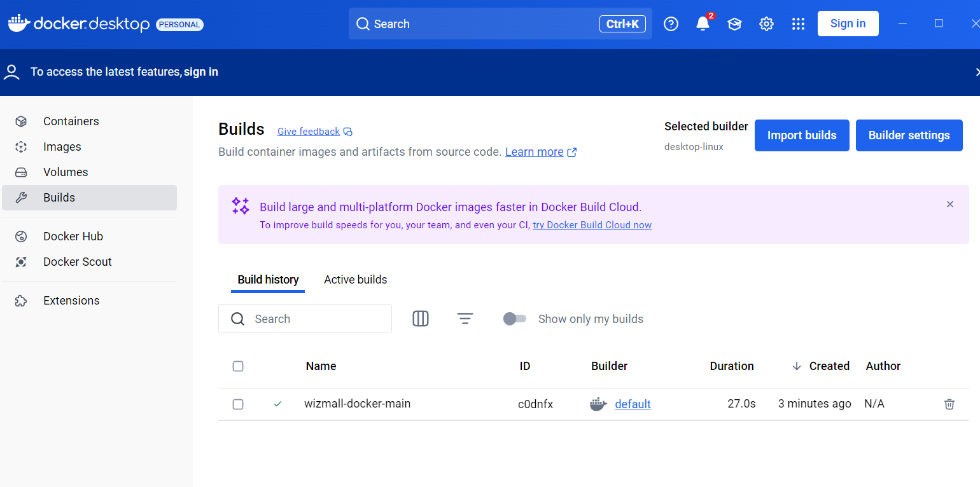This screenshot has height=487, width=980.
Task: Click the Name column header
Action: click(321, 366)
